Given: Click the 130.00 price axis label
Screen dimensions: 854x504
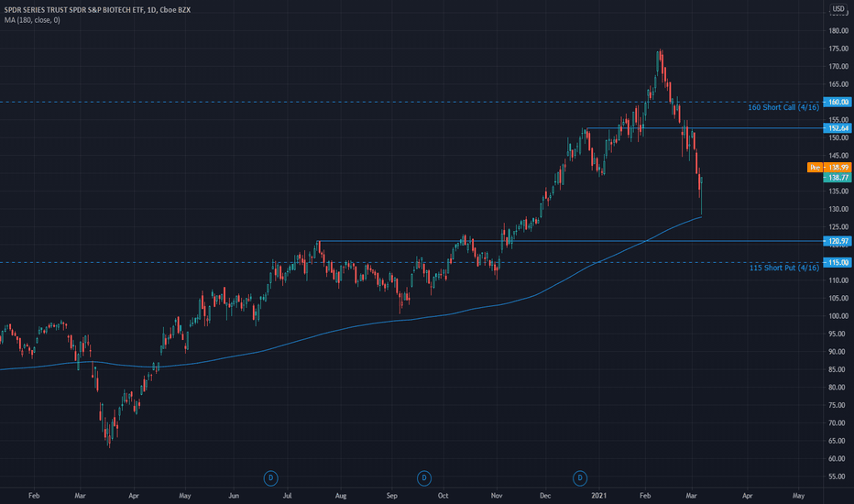Looking at the screenshot, I should tap(838, 209).
